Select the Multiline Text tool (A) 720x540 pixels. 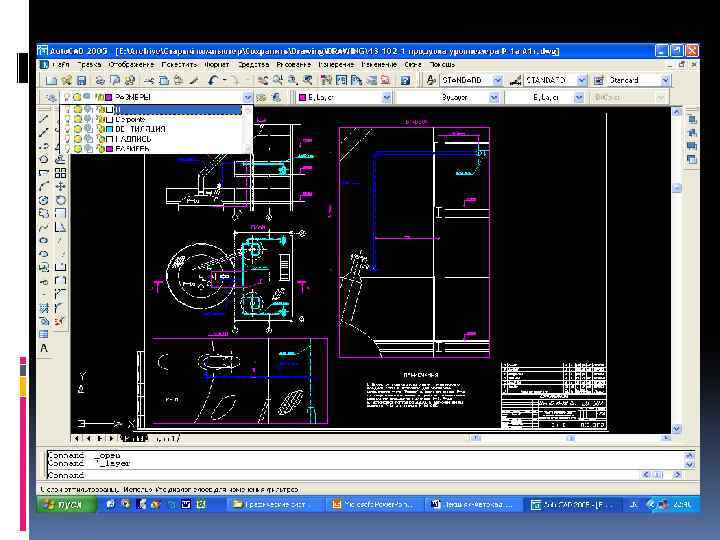[44, 349]
